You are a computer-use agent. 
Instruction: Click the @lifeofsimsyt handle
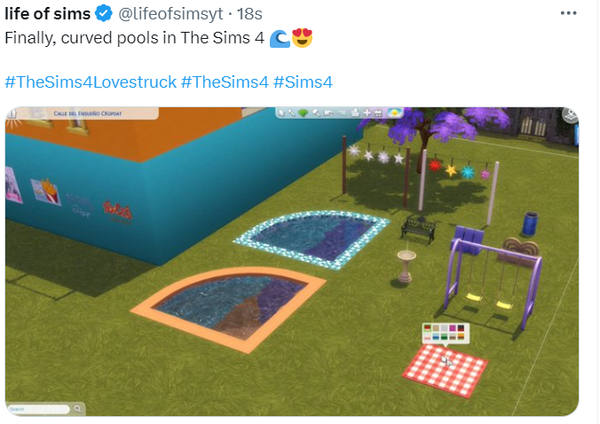coord(170,14)
